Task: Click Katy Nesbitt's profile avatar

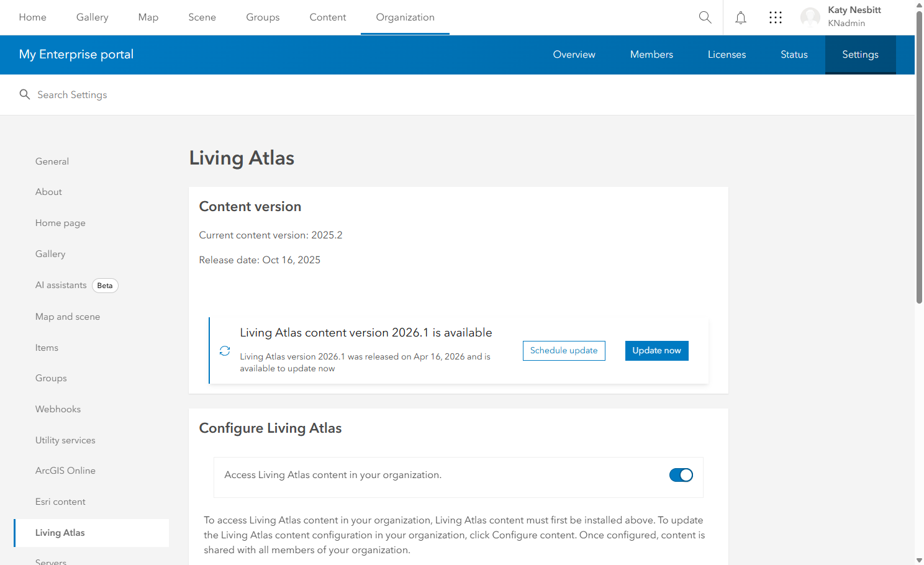Action: coord(810,17)
